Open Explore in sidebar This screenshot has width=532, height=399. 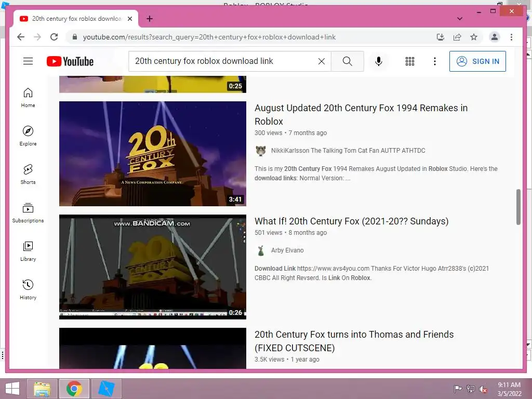28,136
